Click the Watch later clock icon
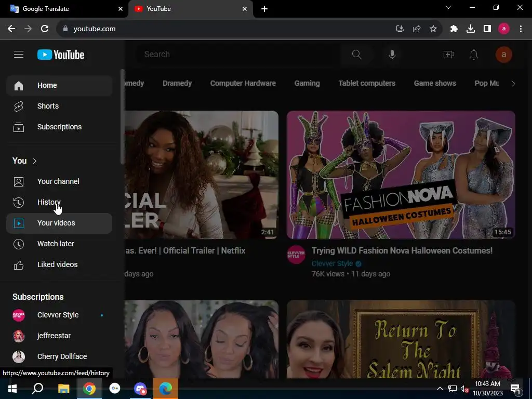Screen dimensions: 532x399 (x=19, y=244)
